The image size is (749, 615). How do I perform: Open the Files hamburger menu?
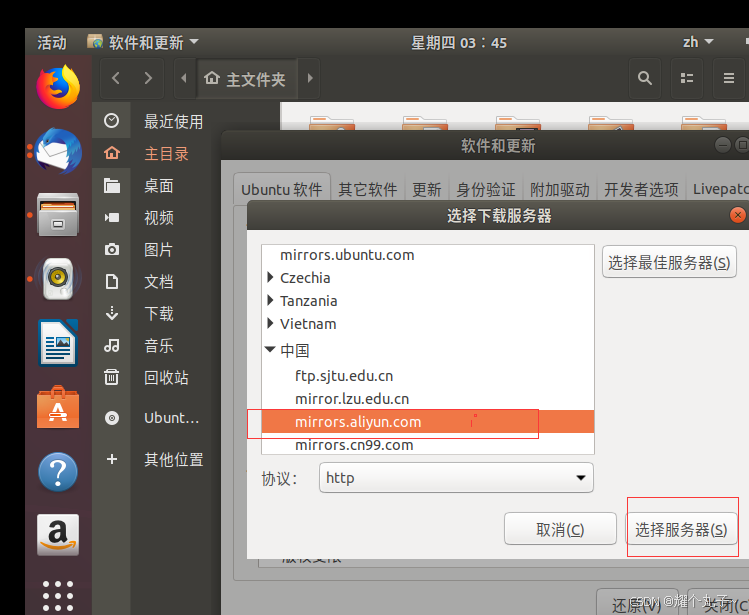click(729, 78)
